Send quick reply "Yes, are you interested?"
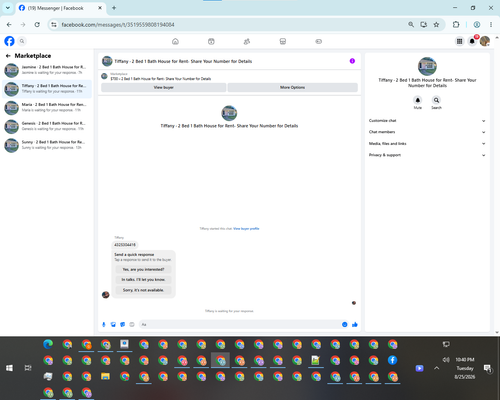 point(143,269)
